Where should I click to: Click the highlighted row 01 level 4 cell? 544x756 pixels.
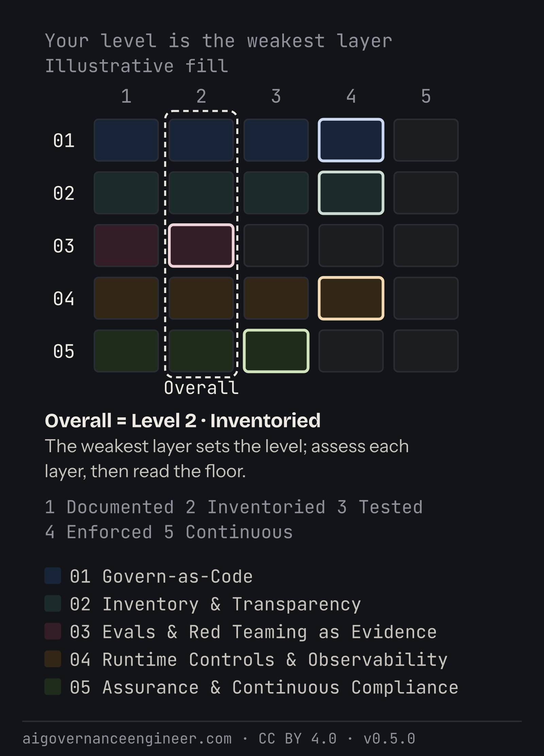click(x=351, y=140)
